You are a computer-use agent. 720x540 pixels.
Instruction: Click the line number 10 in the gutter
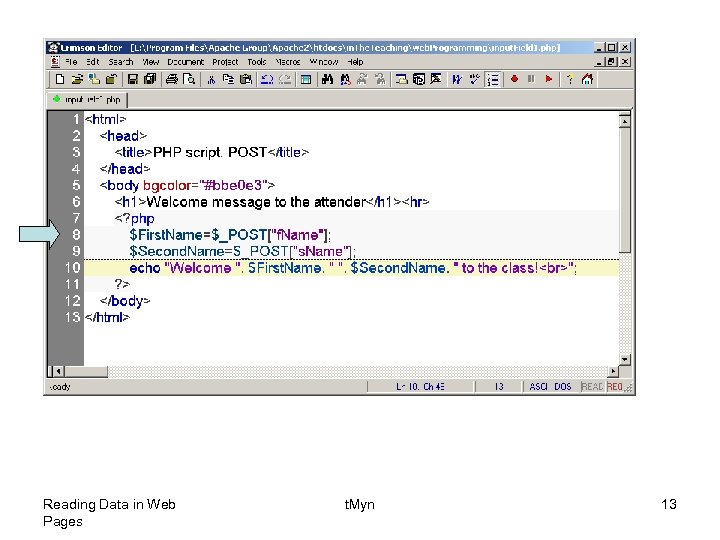tap(73, 268)
